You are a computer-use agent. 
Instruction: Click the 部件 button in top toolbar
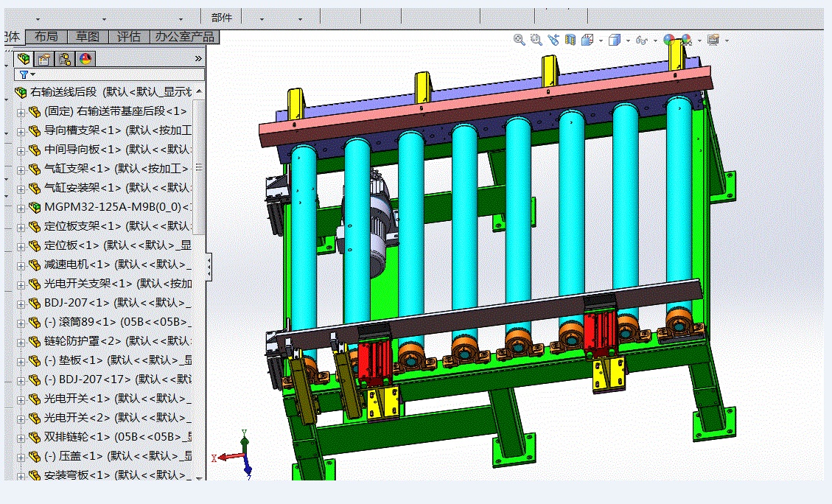pos(221,18)
